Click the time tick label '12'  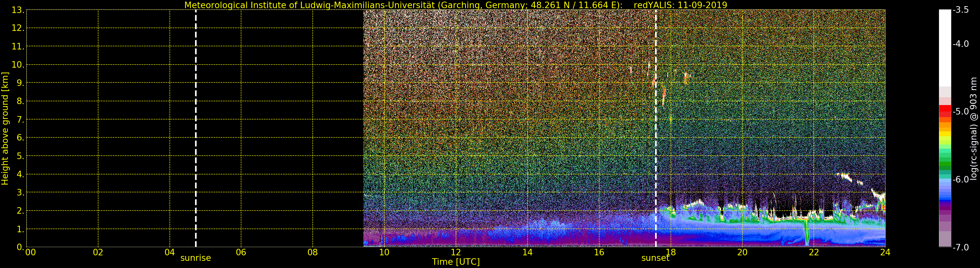click(456, 252)
